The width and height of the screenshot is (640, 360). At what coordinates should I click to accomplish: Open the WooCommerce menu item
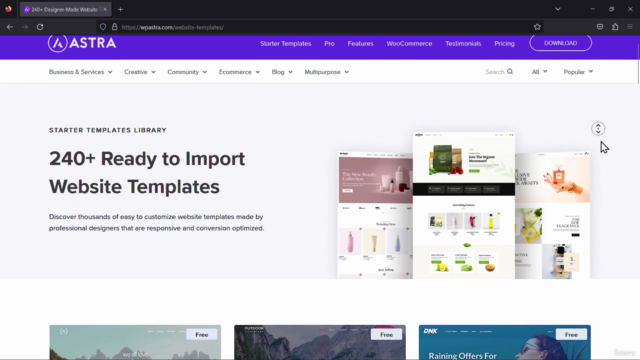[409, 43]
